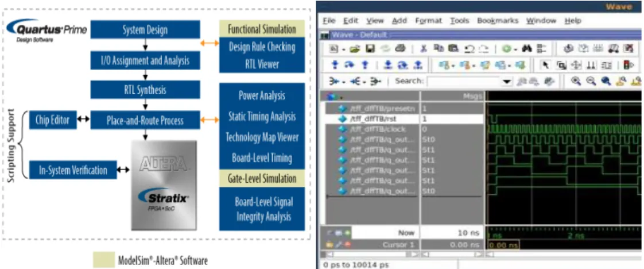Select the /tff_dffTB/rst signal row
The image size is (644, 269).
(372, 119)
